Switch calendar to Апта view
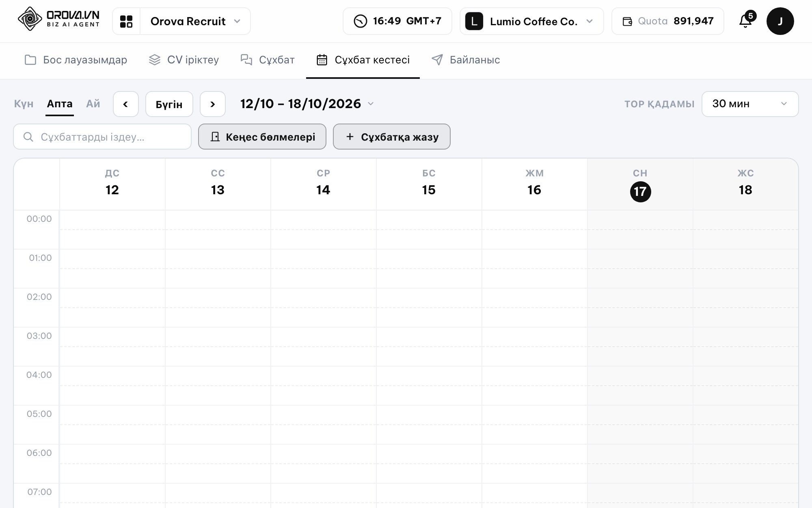The width and height of the screenshot is (812, 508). tap(60, 104)
